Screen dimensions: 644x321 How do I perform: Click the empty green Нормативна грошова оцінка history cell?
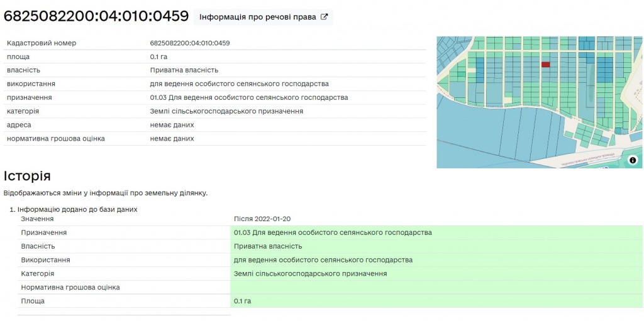(436, 287)
